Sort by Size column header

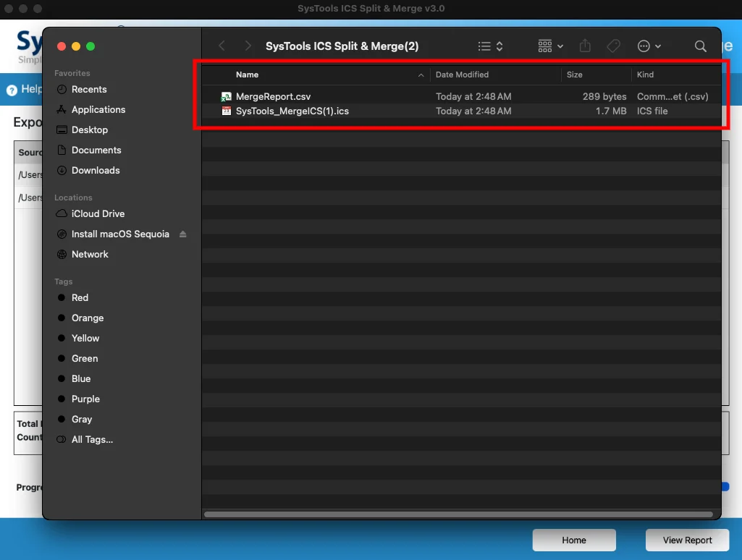pos(575,75)
